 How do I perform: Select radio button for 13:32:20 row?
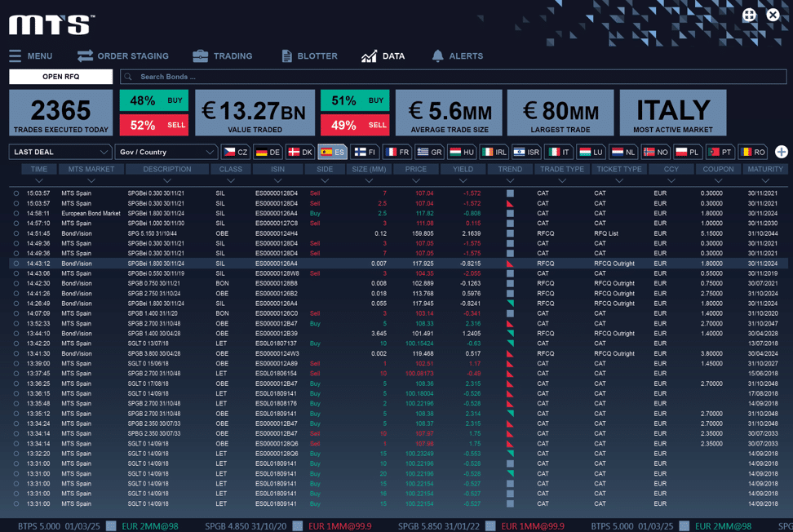(16, 454)
